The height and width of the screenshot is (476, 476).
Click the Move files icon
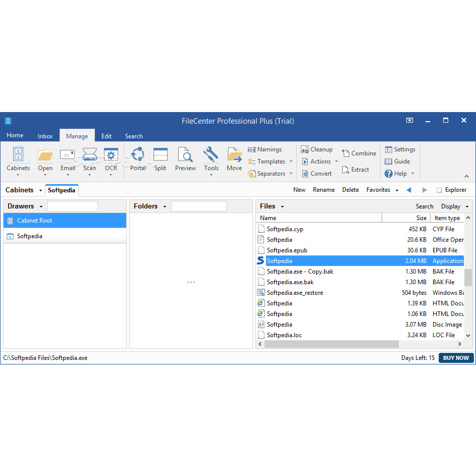click(x=234, y=155)
